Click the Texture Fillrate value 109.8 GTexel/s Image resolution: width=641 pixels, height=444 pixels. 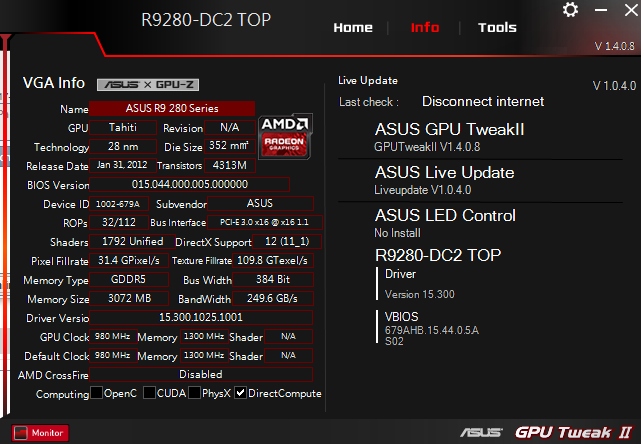(x=273, y=260)
